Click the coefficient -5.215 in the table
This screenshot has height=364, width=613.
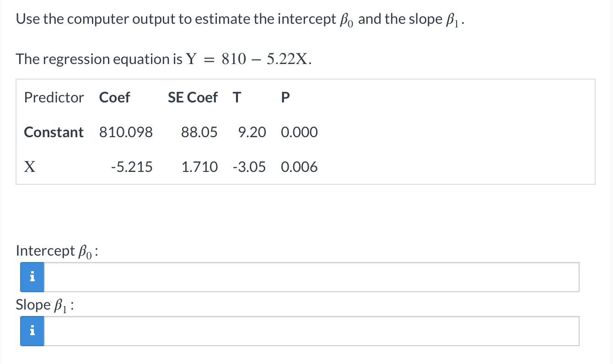pyautogui.click(x=132, y=167)
